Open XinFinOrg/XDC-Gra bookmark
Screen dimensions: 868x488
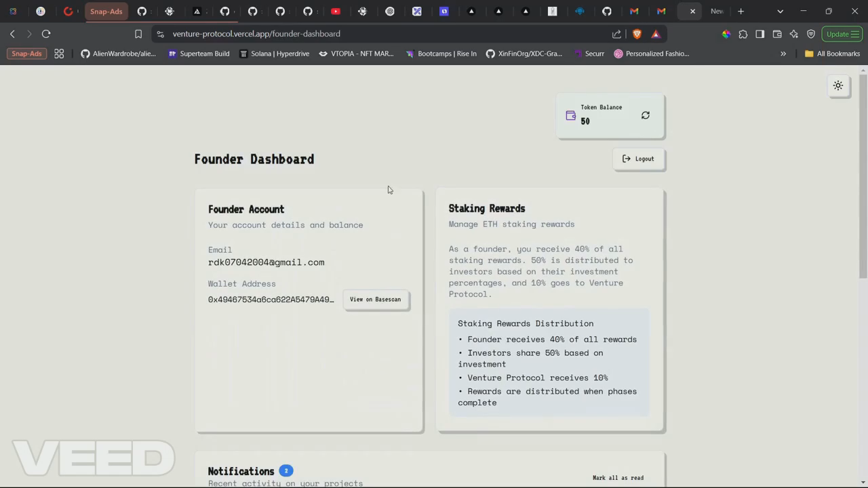pyautogui.click(x=524, y=54)
